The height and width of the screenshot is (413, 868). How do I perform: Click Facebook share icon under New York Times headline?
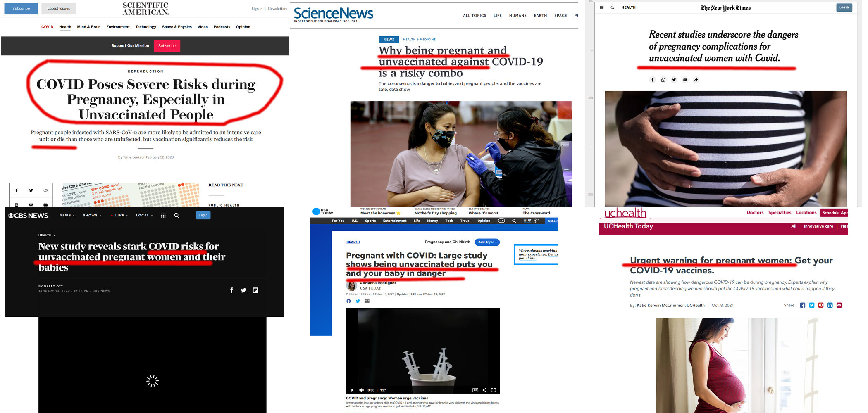click(653, 80)
